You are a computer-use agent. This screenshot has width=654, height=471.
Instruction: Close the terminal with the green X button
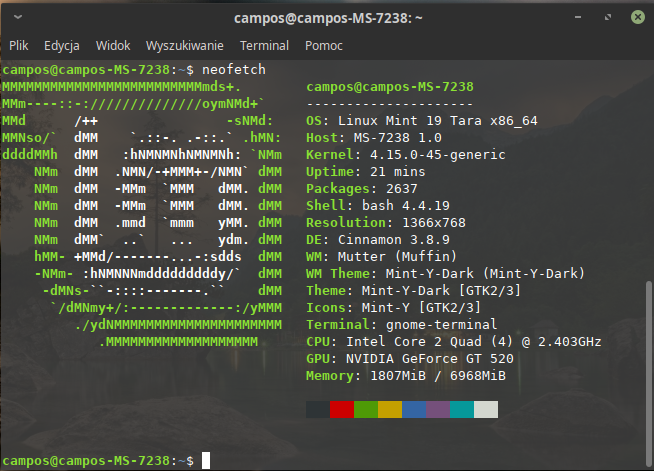pos(635,18)
